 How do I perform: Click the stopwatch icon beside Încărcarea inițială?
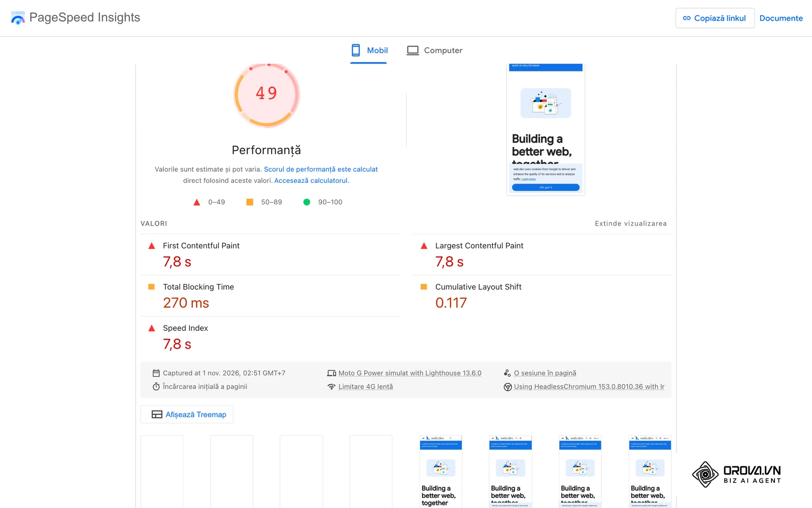pyautogui.click(x=156, y=387)
